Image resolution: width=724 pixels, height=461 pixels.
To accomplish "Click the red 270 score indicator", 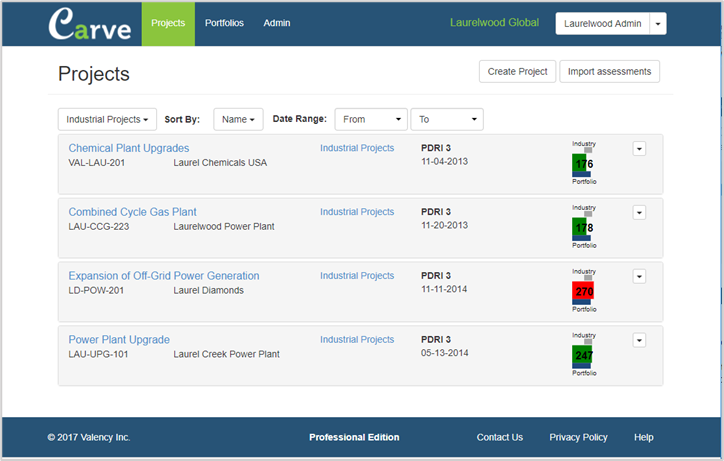I will coord(583,291).
